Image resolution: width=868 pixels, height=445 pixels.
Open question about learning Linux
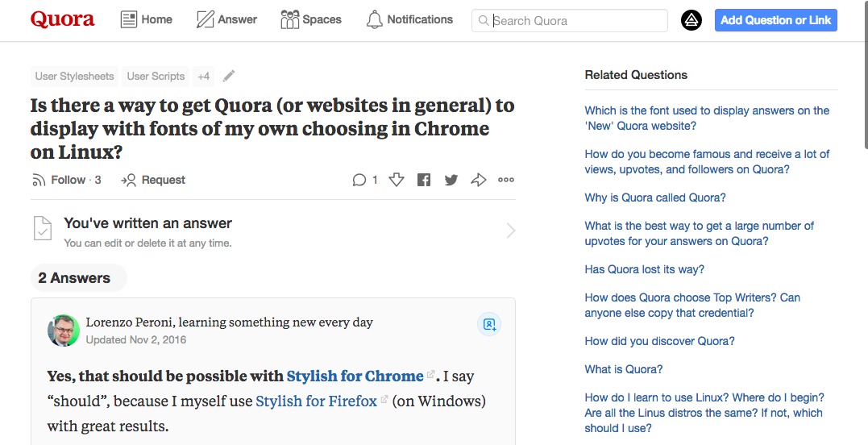click(x=704, y=412)
